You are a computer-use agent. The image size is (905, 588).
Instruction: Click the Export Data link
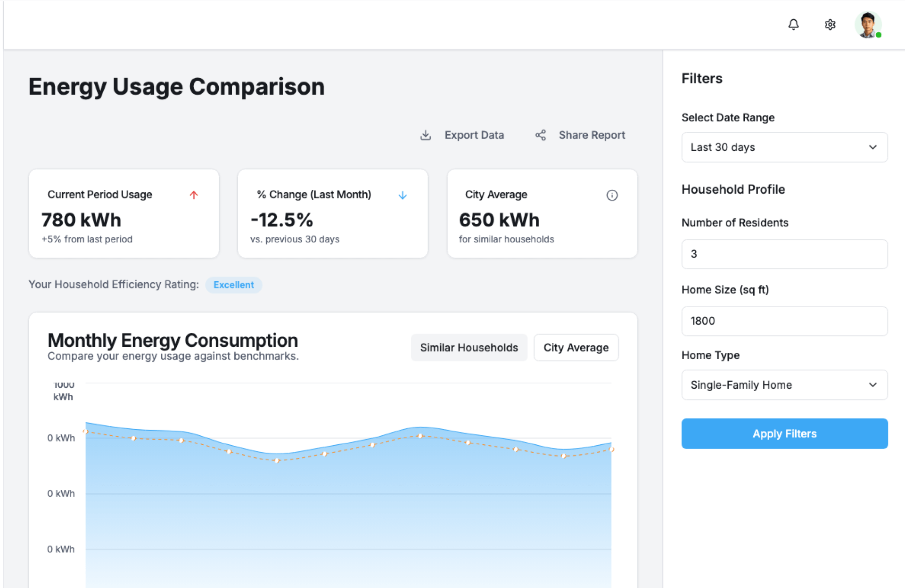[474, 135]
